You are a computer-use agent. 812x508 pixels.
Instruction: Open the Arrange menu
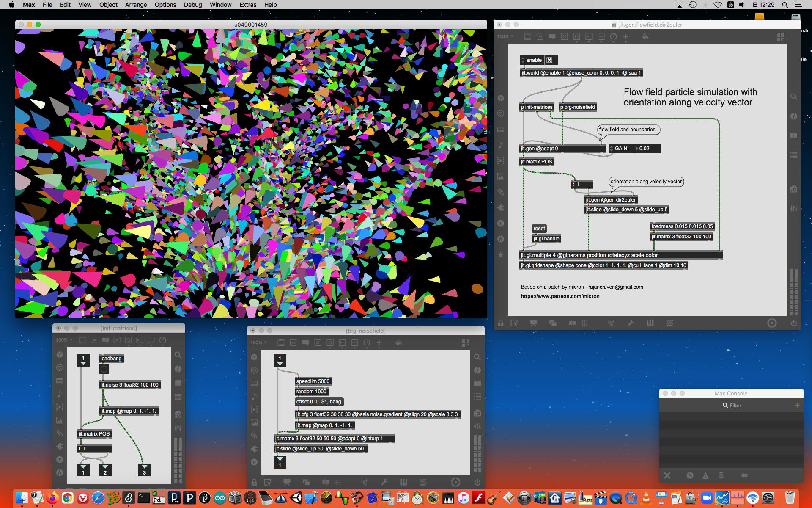136,5
